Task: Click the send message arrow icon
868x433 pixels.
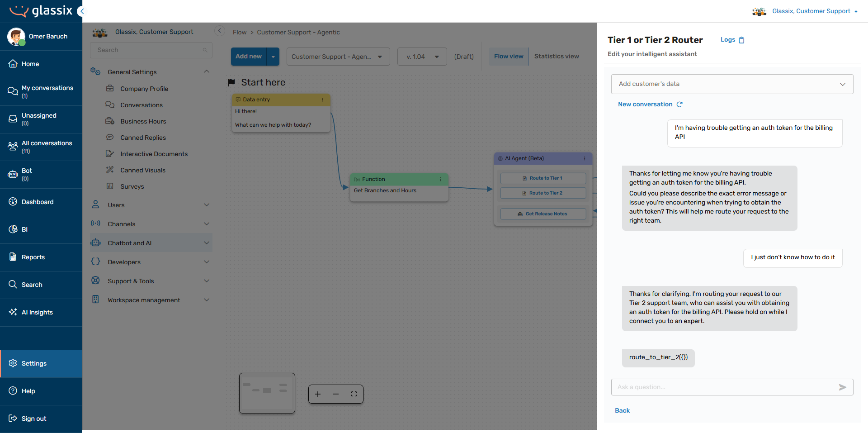Action: [x=842, y=387]
